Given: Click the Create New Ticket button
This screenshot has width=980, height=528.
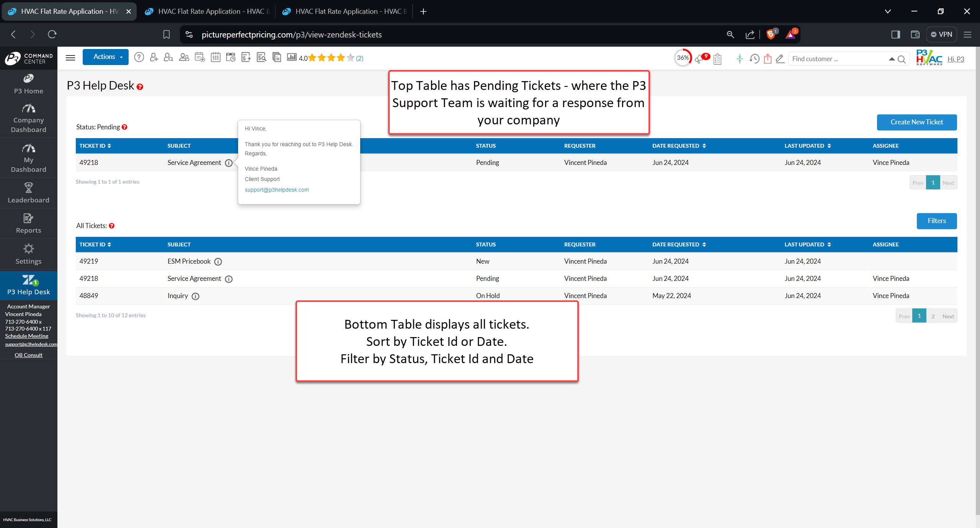Looking at the screenshot, I should coord(917,122).
